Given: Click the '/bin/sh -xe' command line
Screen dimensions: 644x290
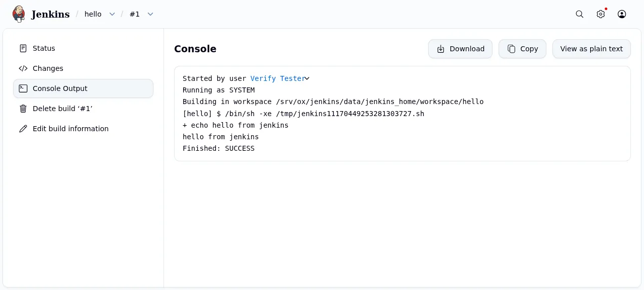Looking at the screenshot, I should click(x=303, y=114).
